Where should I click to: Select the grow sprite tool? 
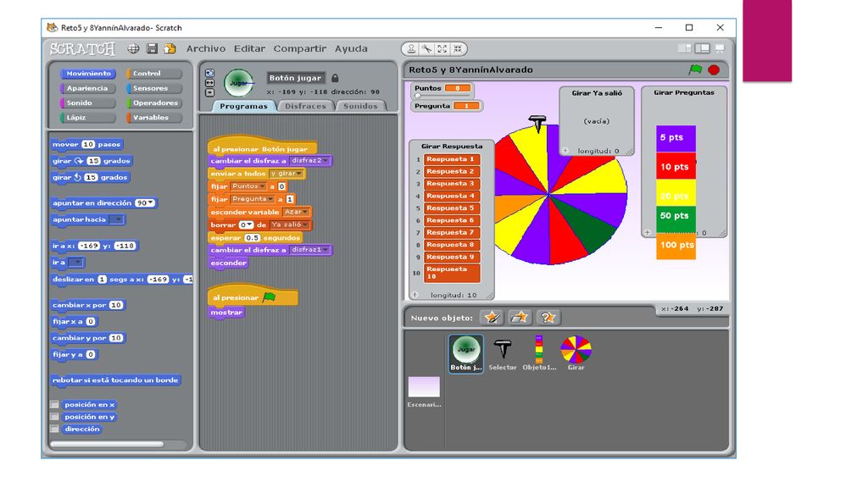[x=442, y=48]
